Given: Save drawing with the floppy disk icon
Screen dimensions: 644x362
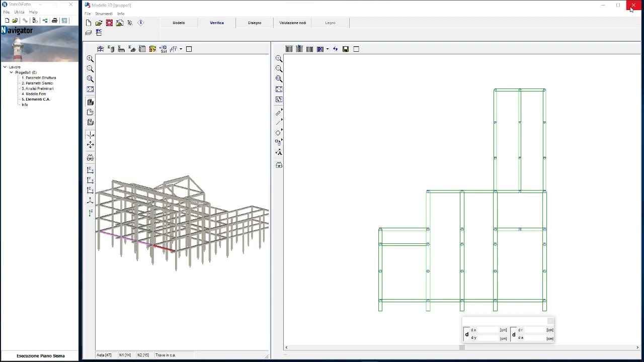Looking at the screenshot, I should pyautogui.click(x=346, y=49).
